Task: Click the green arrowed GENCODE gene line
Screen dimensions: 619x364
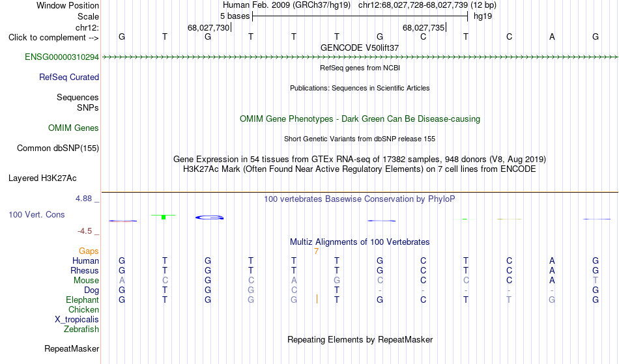Action: coord(360,57)
